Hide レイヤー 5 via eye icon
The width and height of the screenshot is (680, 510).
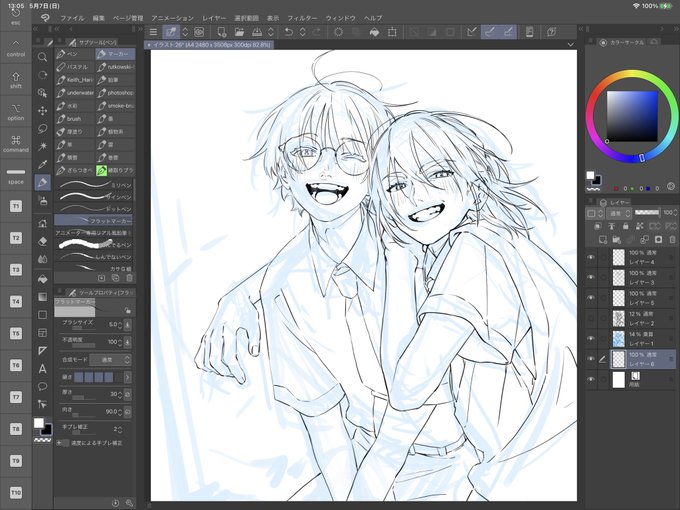[591, 298]
